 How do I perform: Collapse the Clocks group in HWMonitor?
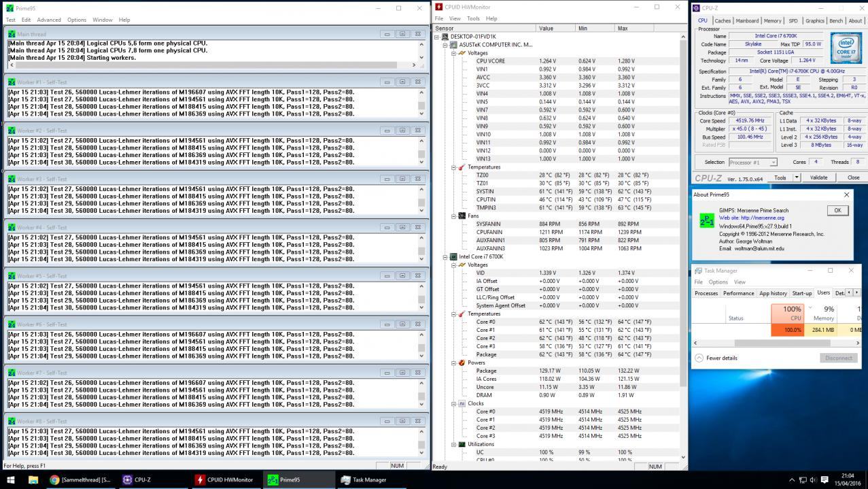[454, 404]
